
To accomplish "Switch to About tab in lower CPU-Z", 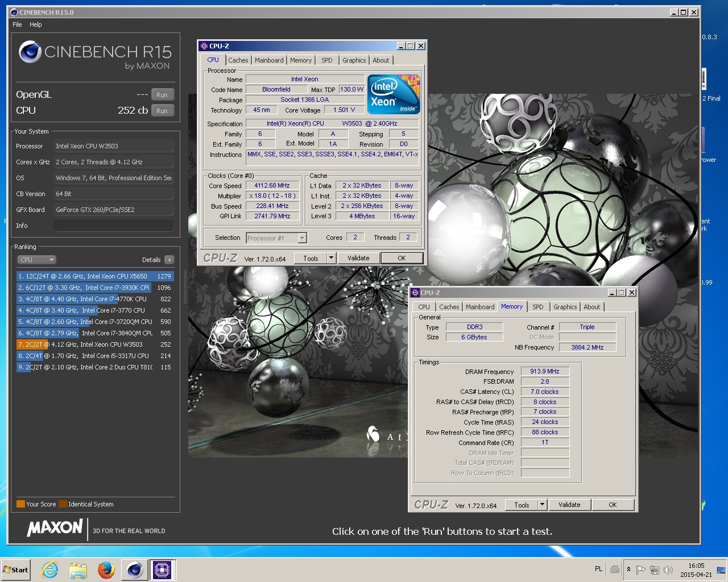I will 592,307.
